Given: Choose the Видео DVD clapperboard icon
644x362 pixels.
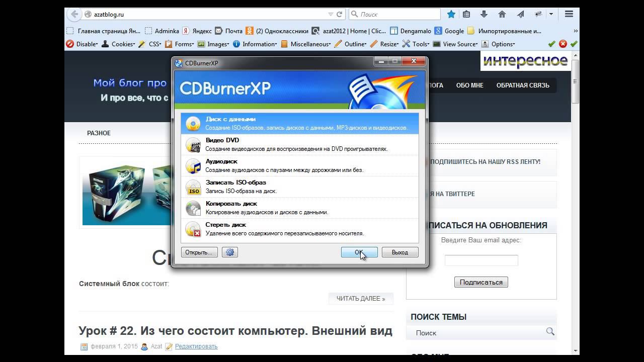Looking at the screenshot, I should 193,145.
